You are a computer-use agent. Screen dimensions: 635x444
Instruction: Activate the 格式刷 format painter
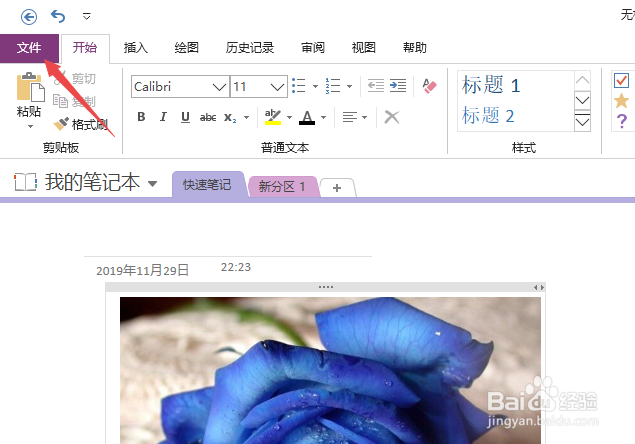coord(80,124)
